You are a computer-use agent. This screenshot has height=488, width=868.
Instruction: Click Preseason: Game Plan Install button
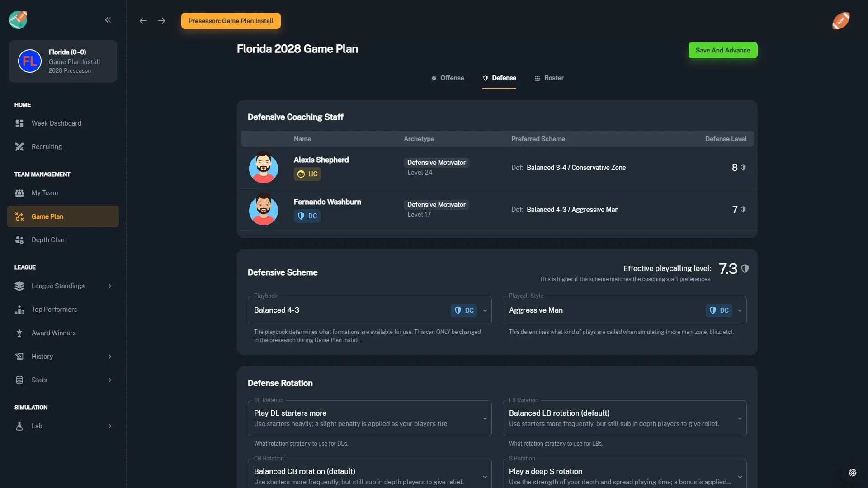tap(231, 21)
